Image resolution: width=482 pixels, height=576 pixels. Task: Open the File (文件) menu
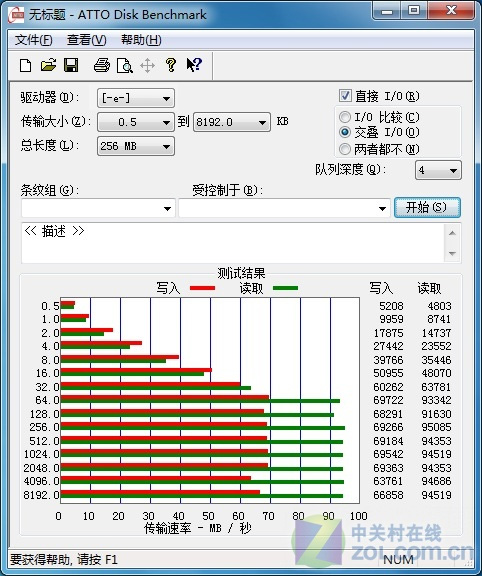33,40
